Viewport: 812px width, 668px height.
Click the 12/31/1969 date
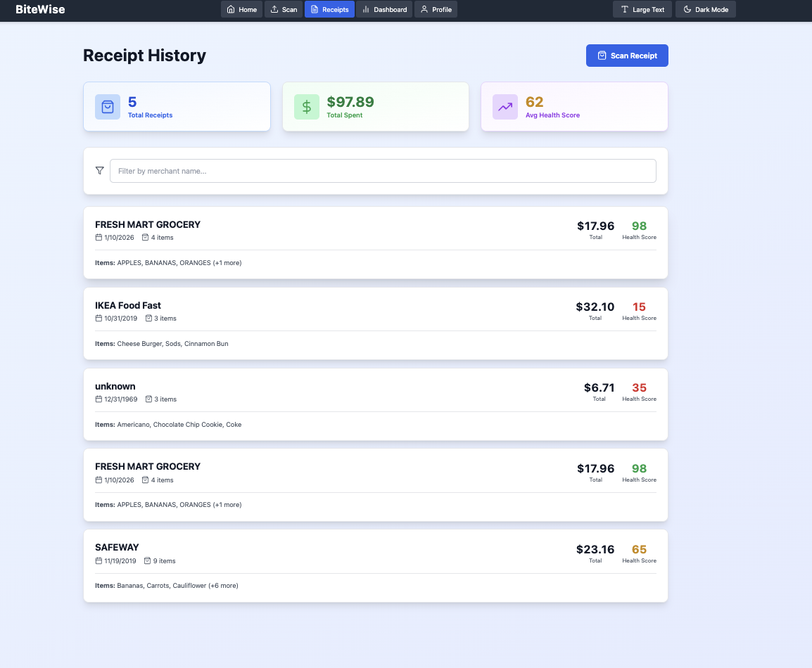[120, 399]
